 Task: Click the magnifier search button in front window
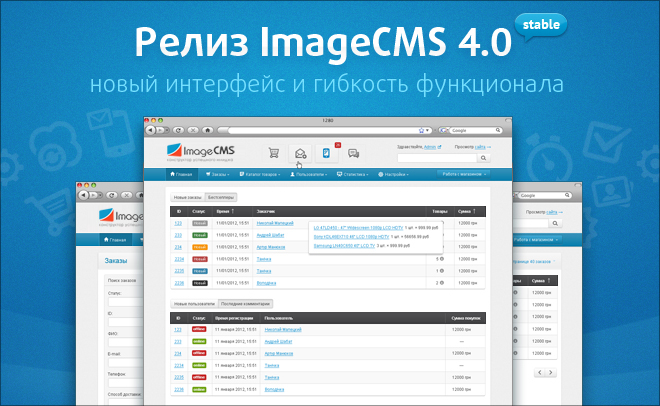tap(483, 158)
